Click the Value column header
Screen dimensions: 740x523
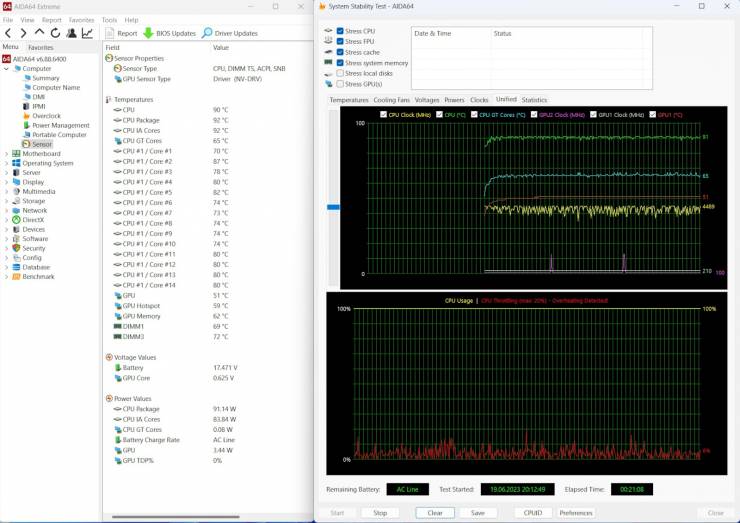[221, 47]
